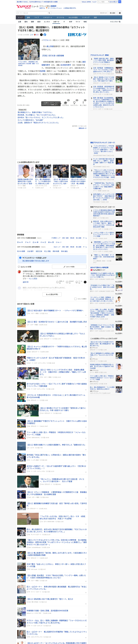Open the 巨 vs. 中 game result link
138x644 pixels.
click(x=20, y=242)
